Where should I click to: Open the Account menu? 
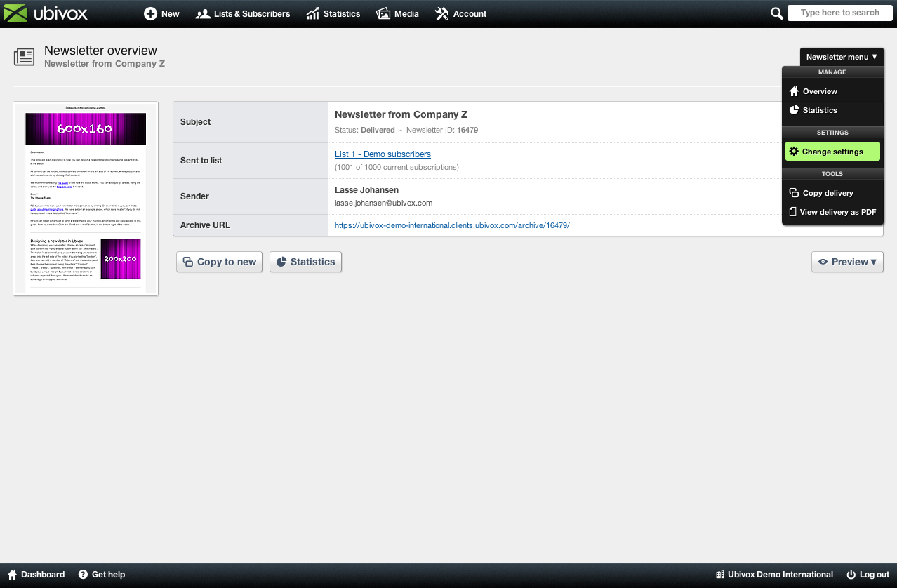pyautogui.click(x=460, y=14)
